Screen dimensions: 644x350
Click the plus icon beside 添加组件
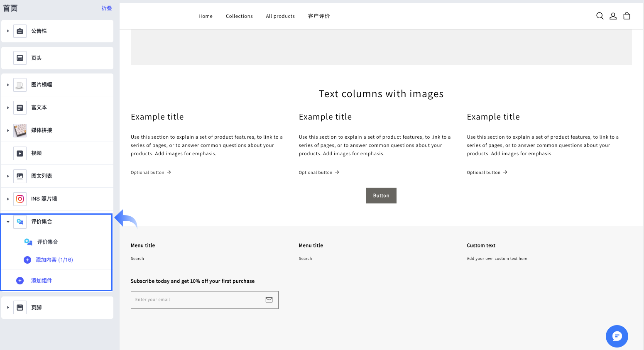[20, 281]
